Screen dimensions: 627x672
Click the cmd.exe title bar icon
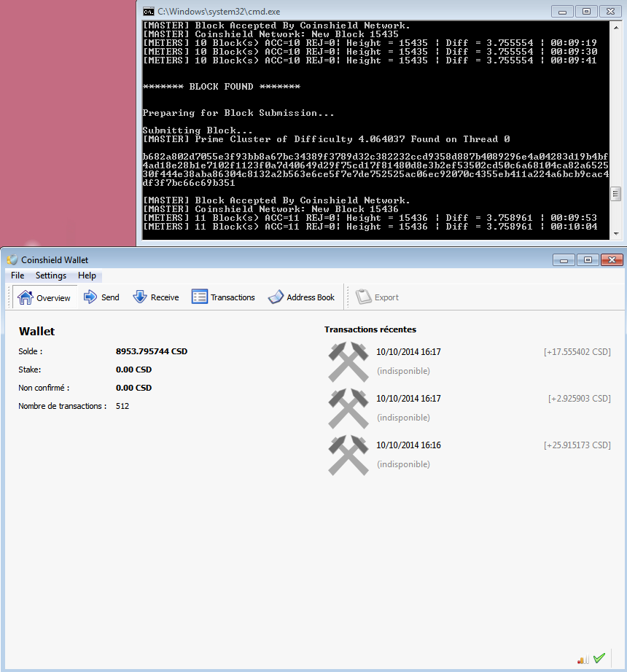click(149, 12)
